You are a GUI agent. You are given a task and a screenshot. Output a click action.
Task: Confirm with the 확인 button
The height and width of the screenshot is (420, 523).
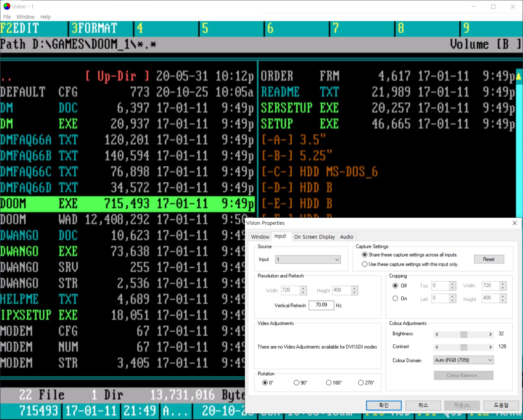tap(384, 405)
